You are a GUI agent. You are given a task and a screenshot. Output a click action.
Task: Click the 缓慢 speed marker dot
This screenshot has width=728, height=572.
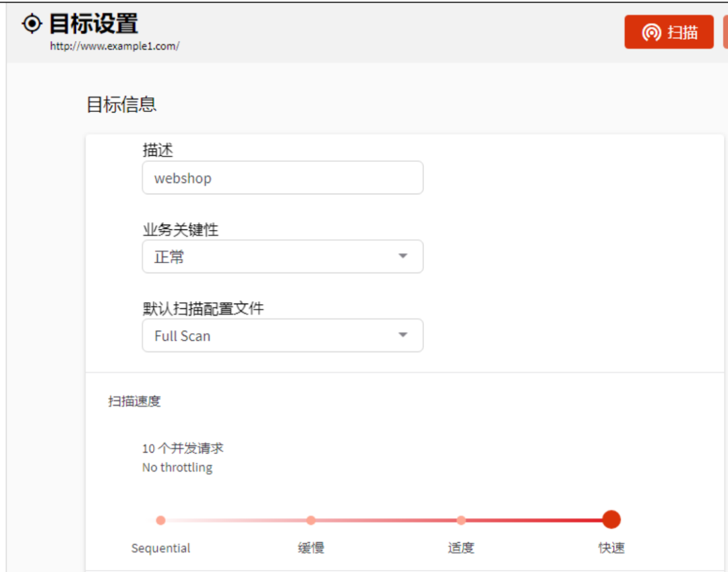(310, 519)
